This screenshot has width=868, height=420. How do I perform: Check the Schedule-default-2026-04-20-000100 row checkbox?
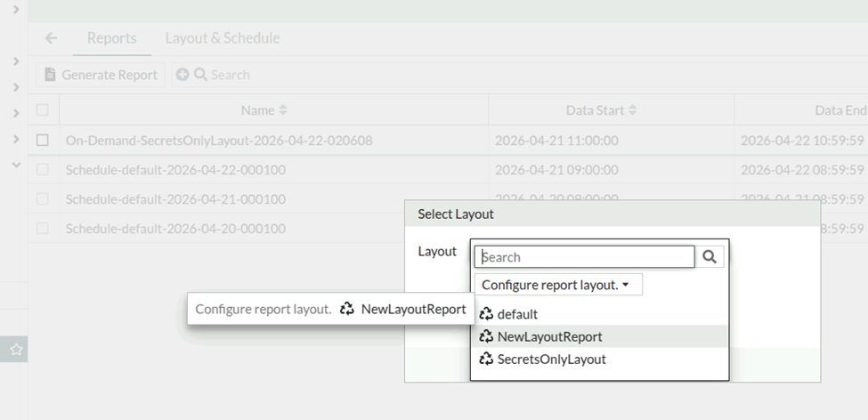coord(43,228)
